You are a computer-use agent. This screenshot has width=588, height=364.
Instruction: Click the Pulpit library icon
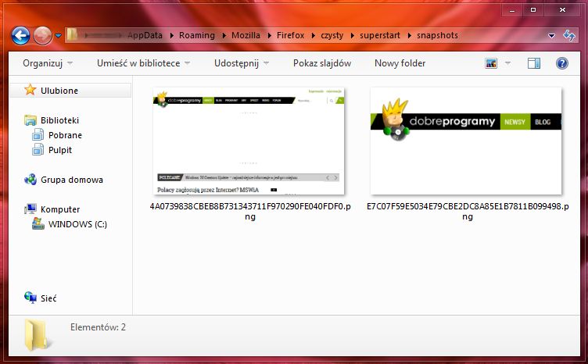(x=38, y=150)
